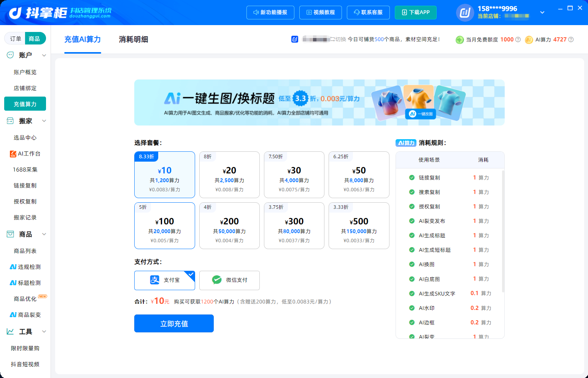Click the help icon next to 4727
Image resolution: width=588 pixels, height=378 pixels.
click(571, 40)
